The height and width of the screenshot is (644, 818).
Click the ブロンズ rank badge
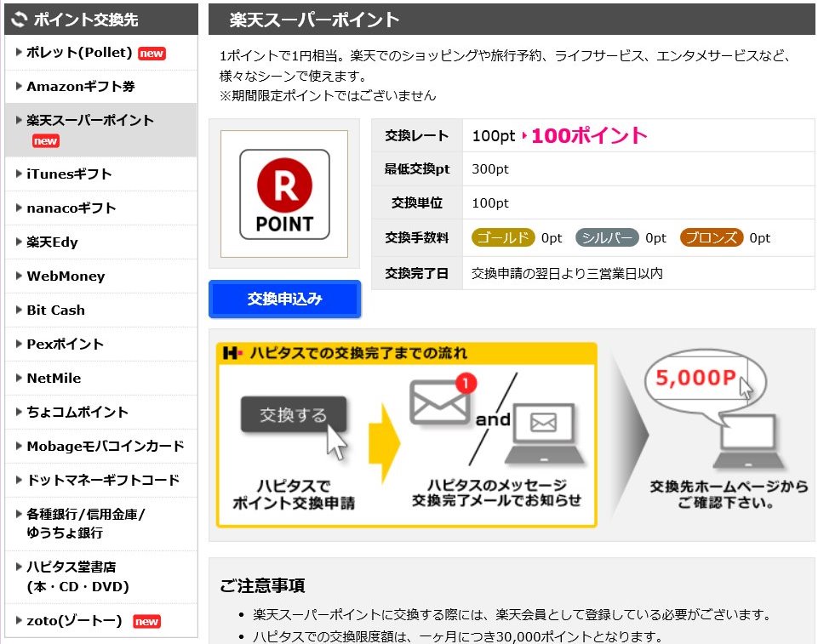pyautogui.click(x=711, y=238)
